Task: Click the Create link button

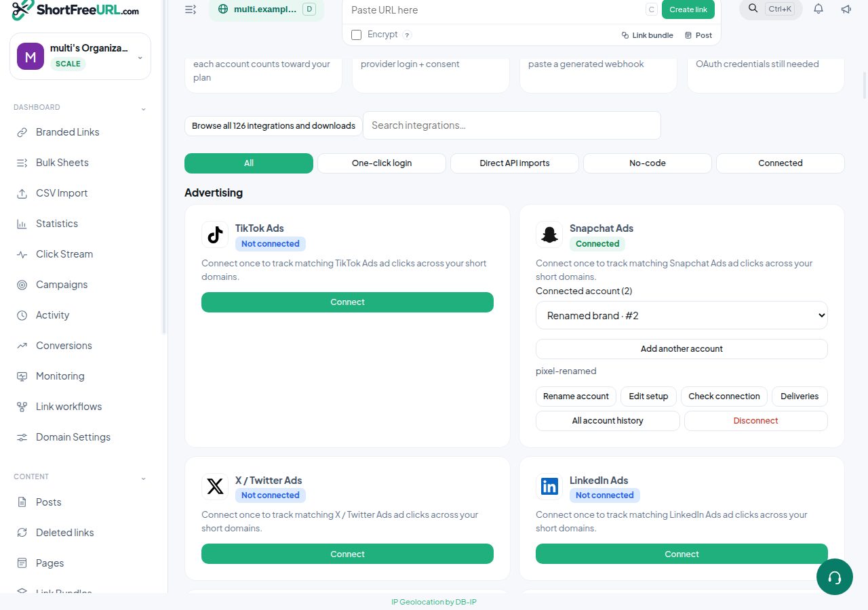Action: (x=688, y=9)
